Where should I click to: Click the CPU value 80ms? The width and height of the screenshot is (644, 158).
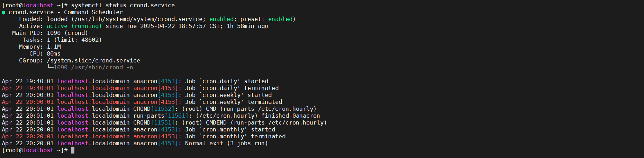54,53
